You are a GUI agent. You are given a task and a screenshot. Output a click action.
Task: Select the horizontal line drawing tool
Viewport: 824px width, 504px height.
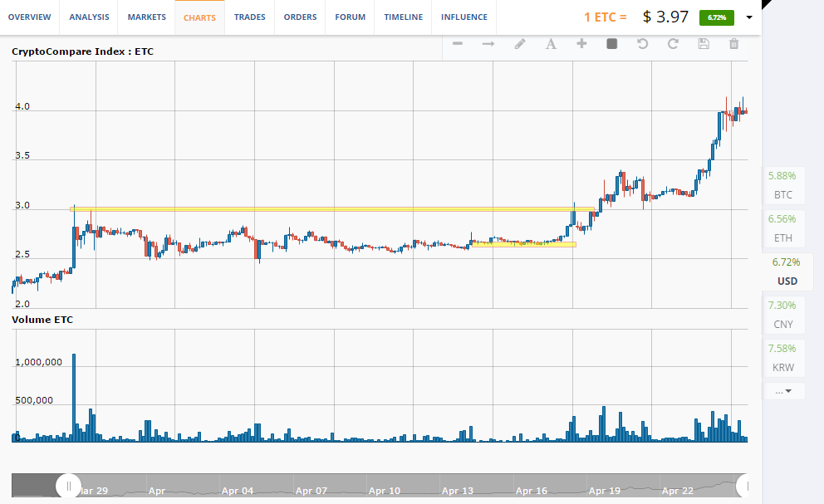coord(458,44)
